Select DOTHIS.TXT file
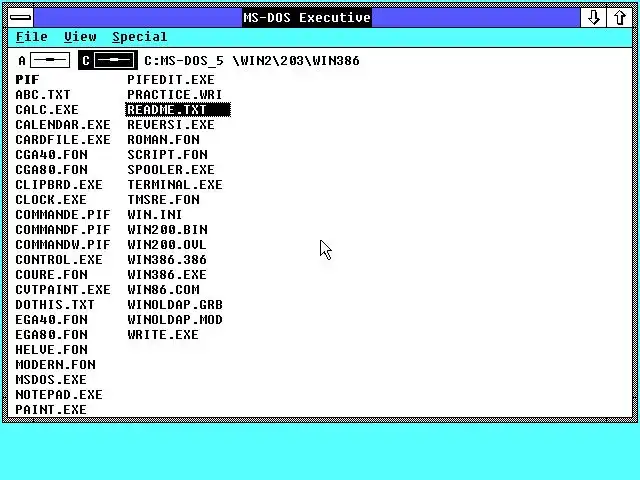This screenshot has width=640, height=480. [55, 304]
